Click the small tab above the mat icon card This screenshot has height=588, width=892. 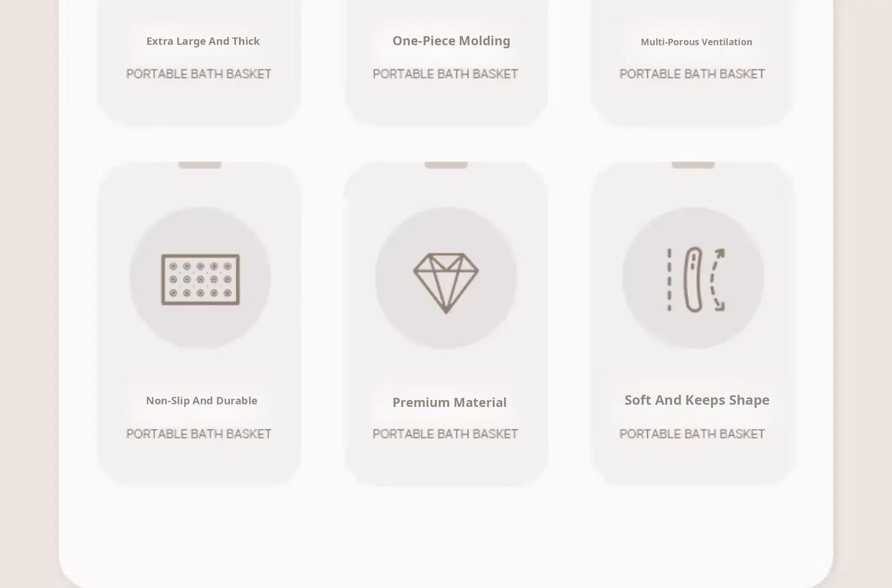point(200,165)
